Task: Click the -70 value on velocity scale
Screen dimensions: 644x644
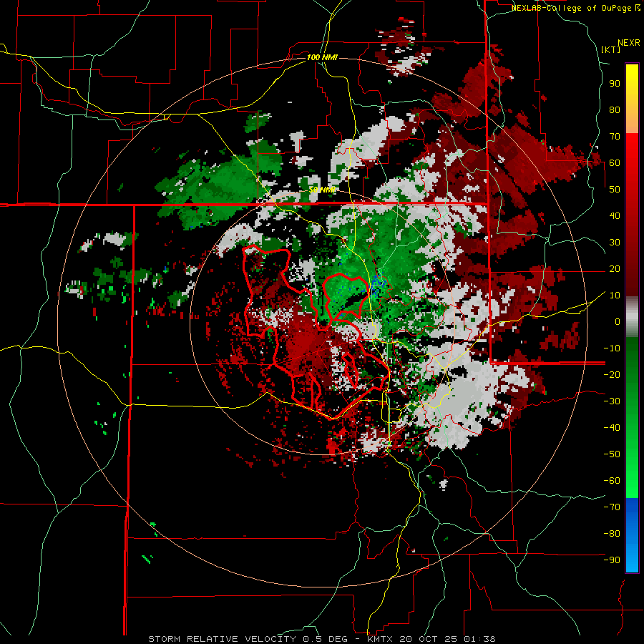Action: (x=612, y=507)
